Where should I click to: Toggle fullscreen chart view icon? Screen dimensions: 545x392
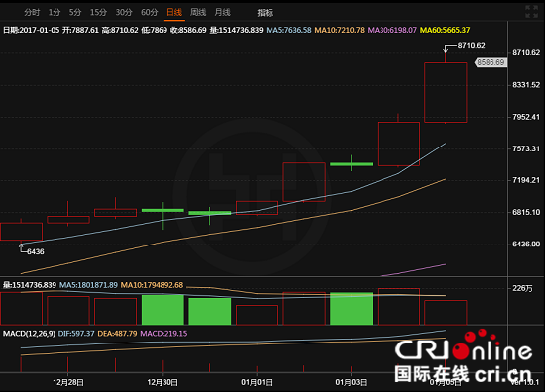531,12
